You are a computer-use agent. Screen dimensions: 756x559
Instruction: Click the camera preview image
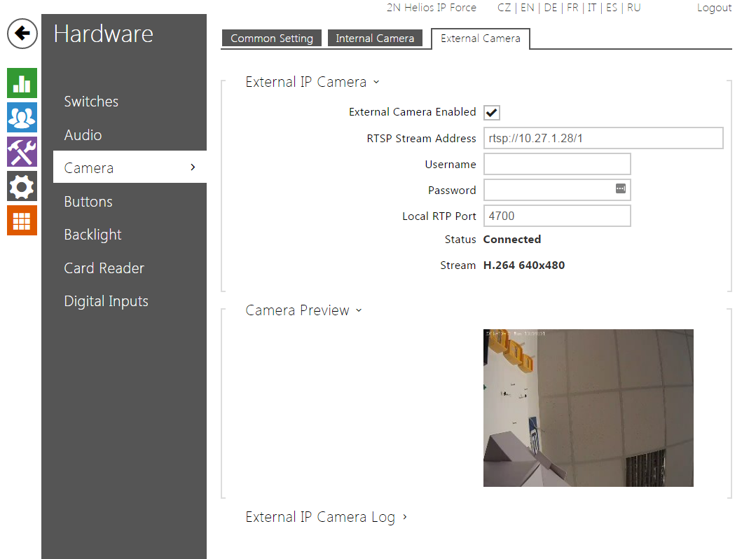[588, 408]
